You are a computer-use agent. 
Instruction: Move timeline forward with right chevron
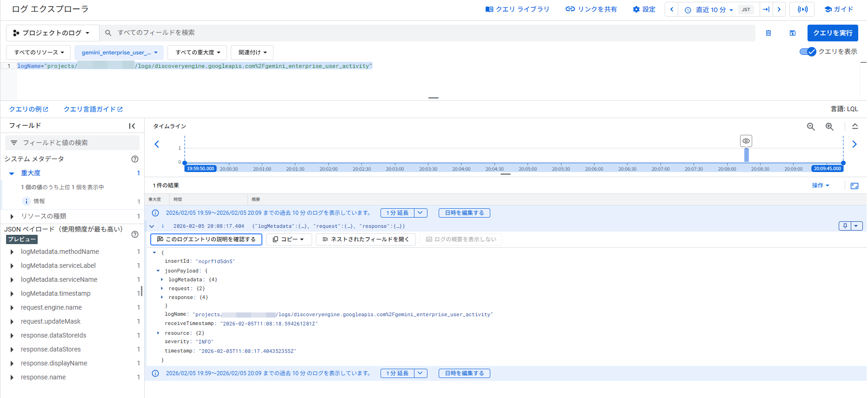point(855,144)
